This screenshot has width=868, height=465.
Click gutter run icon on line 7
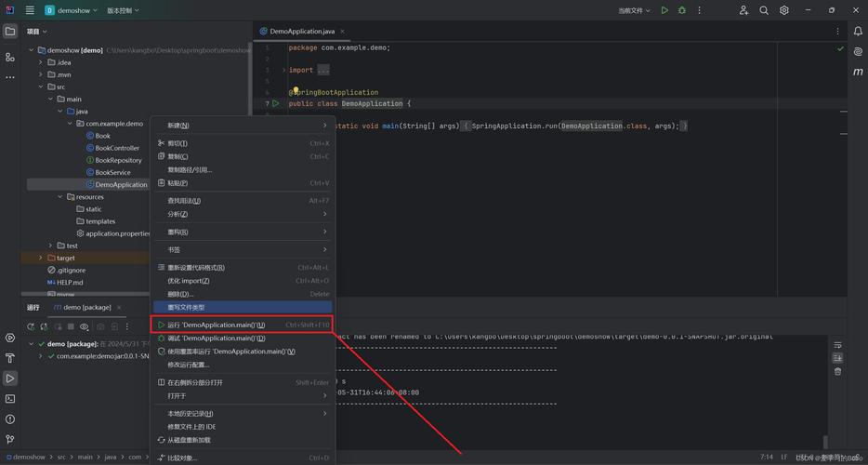click(x=276, y=103)
